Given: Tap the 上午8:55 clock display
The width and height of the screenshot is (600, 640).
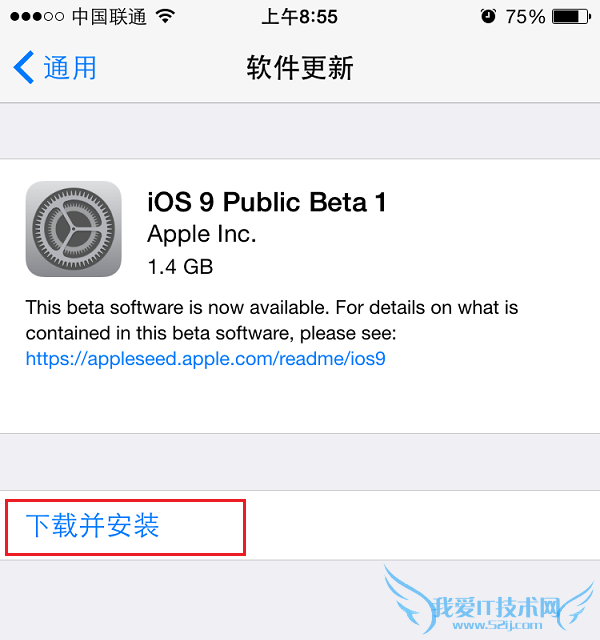Looking at the screenshot, I should (x=300, y=17).
